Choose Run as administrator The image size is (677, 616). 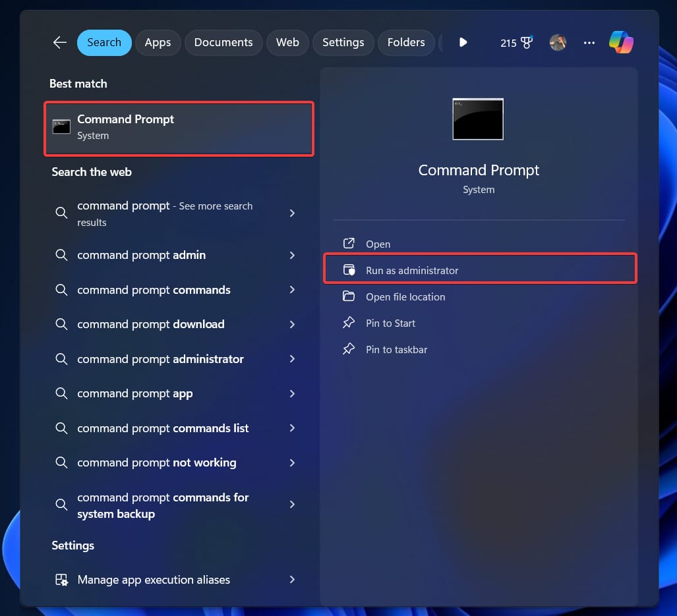coord(480,270)
